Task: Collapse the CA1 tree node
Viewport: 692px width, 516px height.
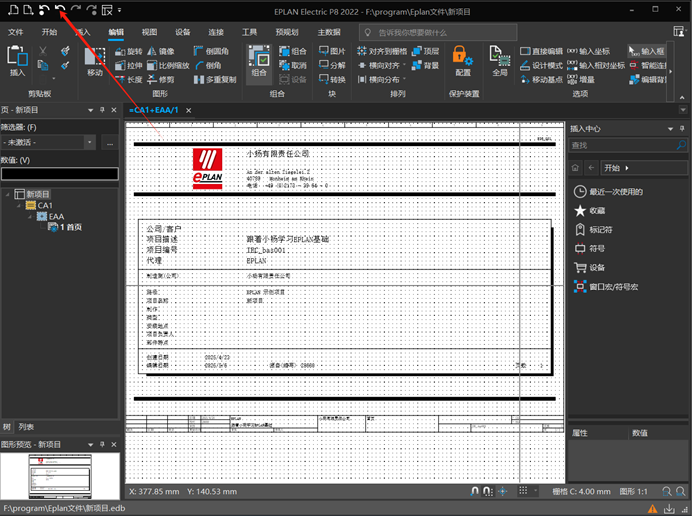Action: point(19,205)
